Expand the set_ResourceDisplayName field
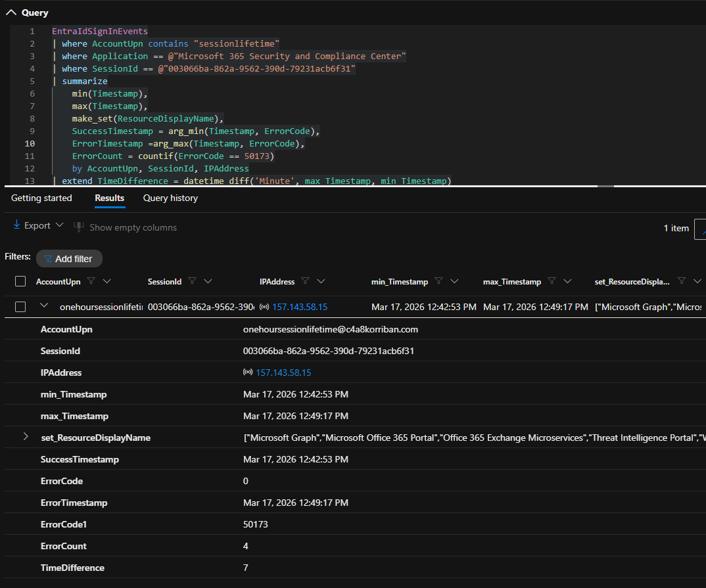The image size is (706, 588). point(26,437)
